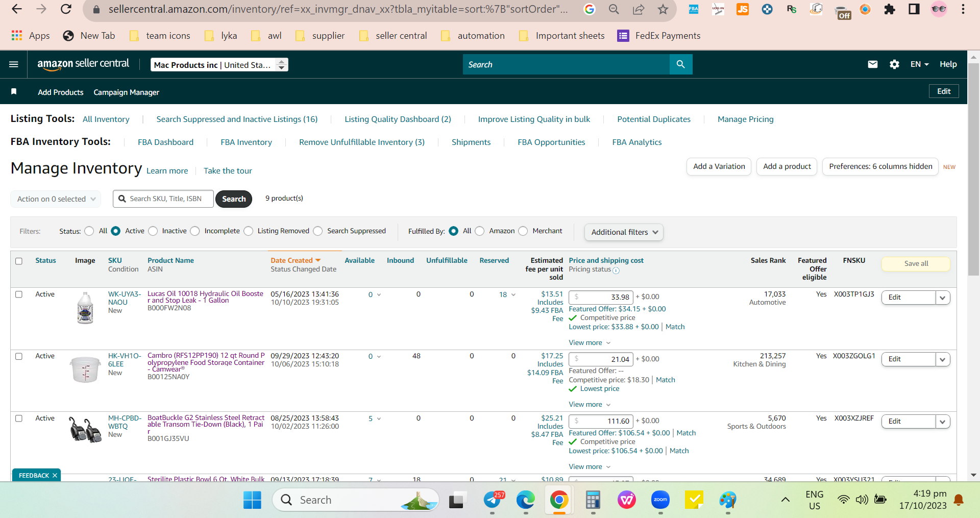Expand View more for Lucas Oil pricing
The height and width of the screenshot is (518, 980).
(x=590, y=342)
